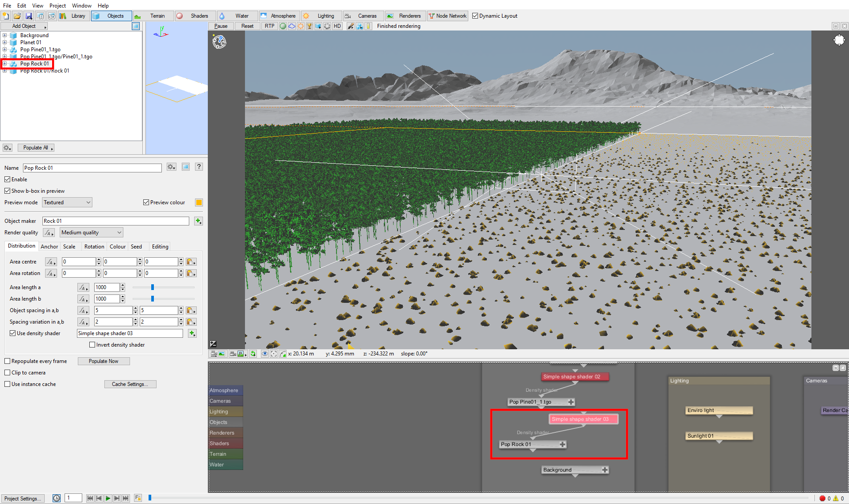Expand the Background tree item
Viewport: 849px width, 504px height.
[x=4, y=35]
